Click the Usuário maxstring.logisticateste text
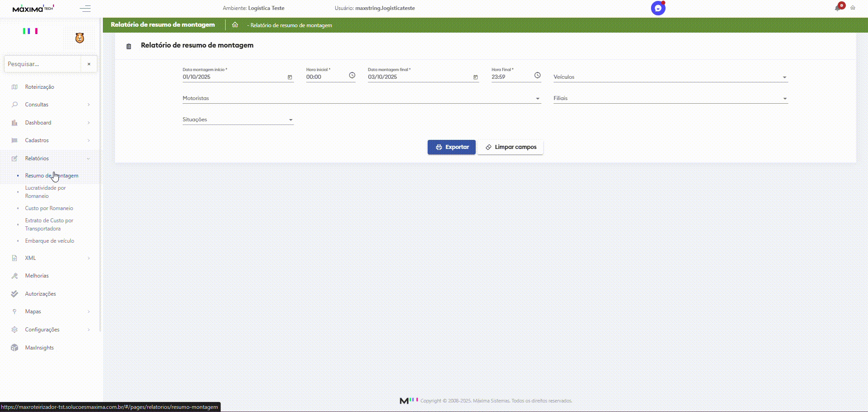868x412 pixels. click(375, 8)
